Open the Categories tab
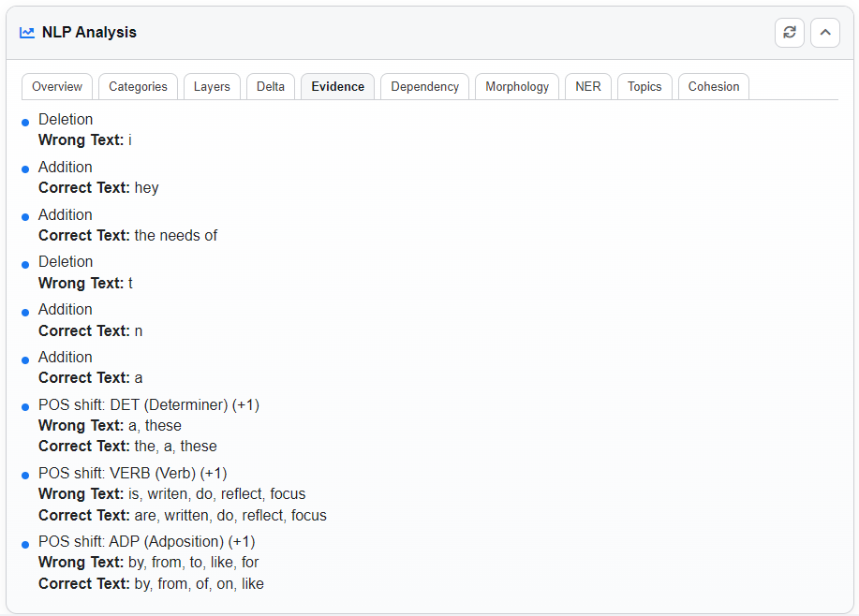 [138, 87]
